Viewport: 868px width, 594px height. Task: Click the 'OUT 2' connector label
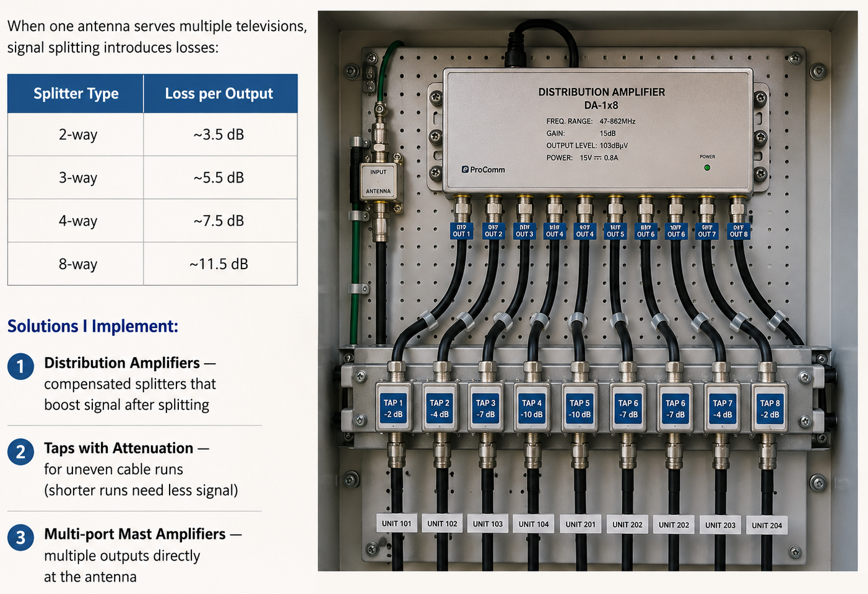pyautogui.click(x=493, y=231)
